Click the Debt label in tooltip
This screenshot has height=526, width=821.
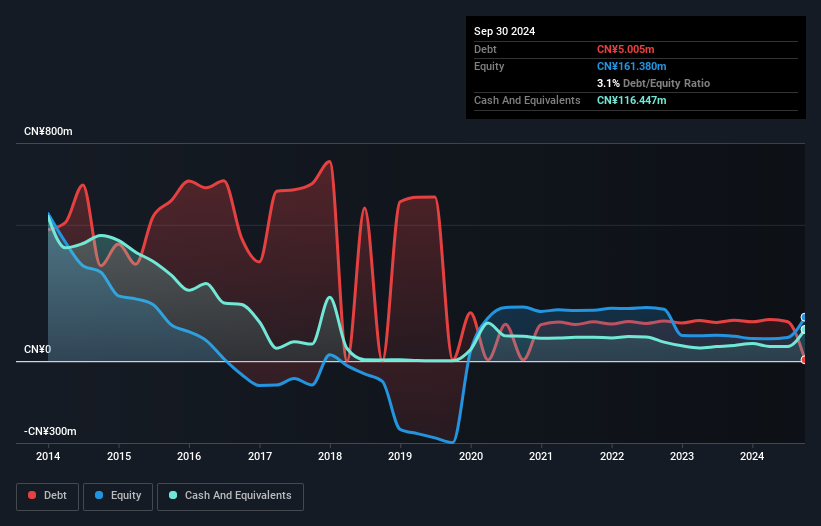click(485, 49)
